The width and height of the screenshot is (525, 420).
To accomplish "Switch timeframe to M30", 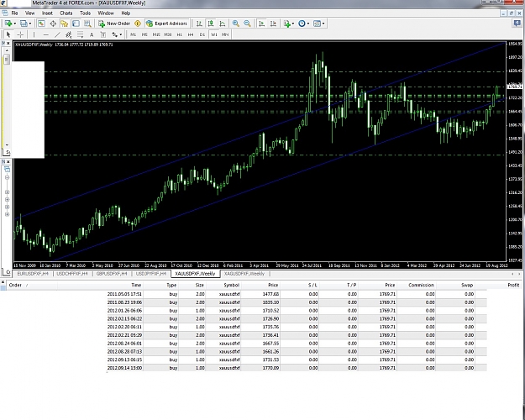I will pos(168,34).
